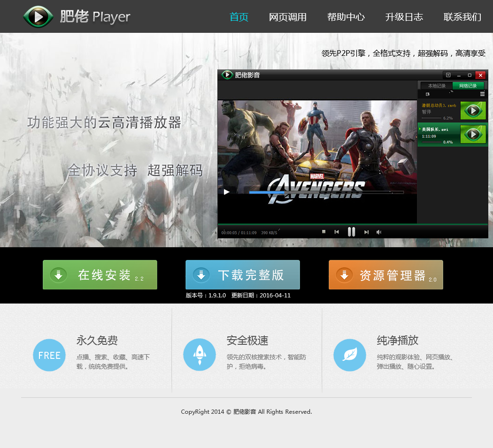Click the rocket icon for 安全极速

[200, 355]
